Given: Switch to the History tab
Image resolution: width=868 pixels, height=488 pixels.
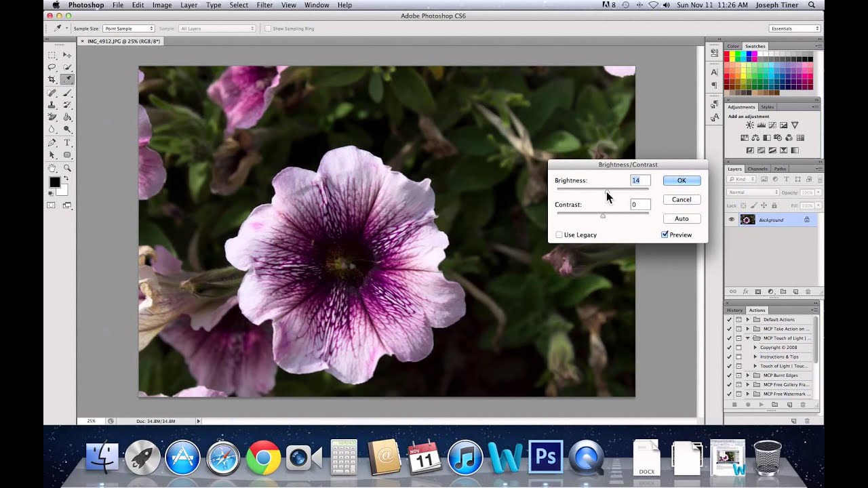Looking at the screenshot, I should pyautogui.click(x=735, y=310).
